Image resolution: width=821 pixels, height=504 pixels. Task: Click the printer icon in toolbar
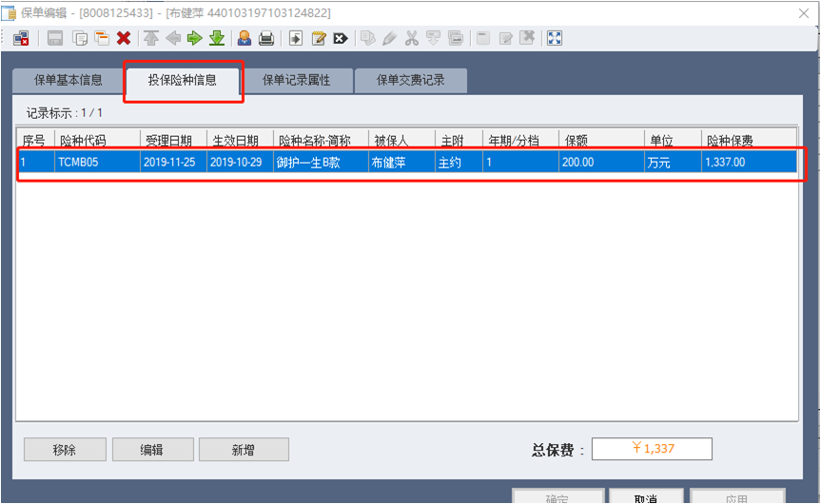click(x=267, y=38)
